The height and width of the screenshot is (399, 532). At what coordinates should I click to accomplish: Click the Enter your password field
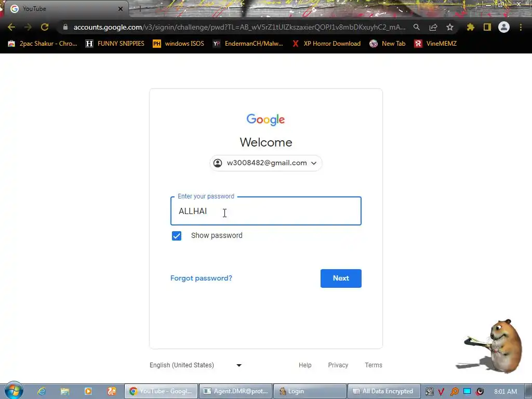tap(266, 211)
